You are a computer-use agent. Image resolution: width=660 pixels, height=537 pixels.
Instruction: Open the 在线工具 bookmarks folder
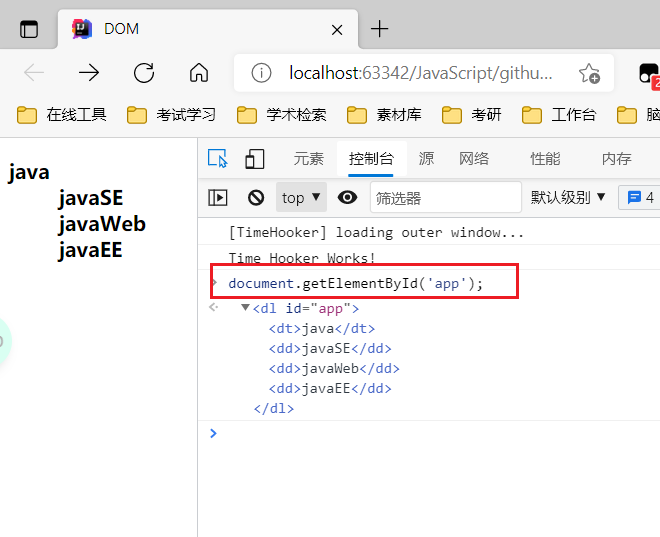click(x=62, y=115)
